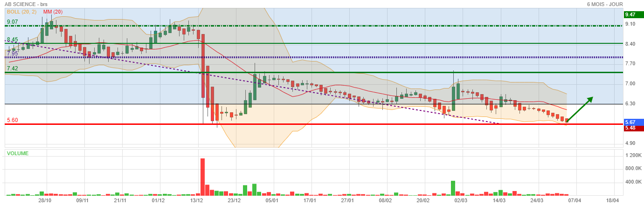The width and height of the screenshot is (644, 205).
Task: Click the 400.0K volume axis value
Action: coord(633,182)
